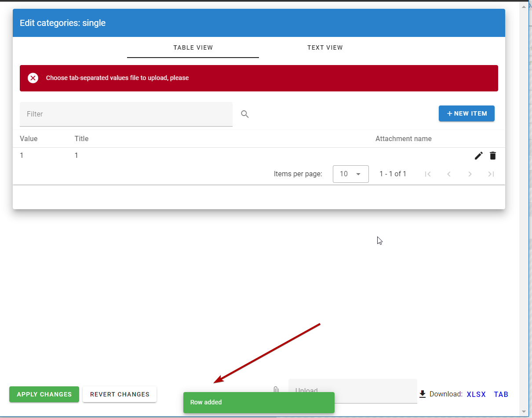Go to first page using pagination icon

point(428,174)
